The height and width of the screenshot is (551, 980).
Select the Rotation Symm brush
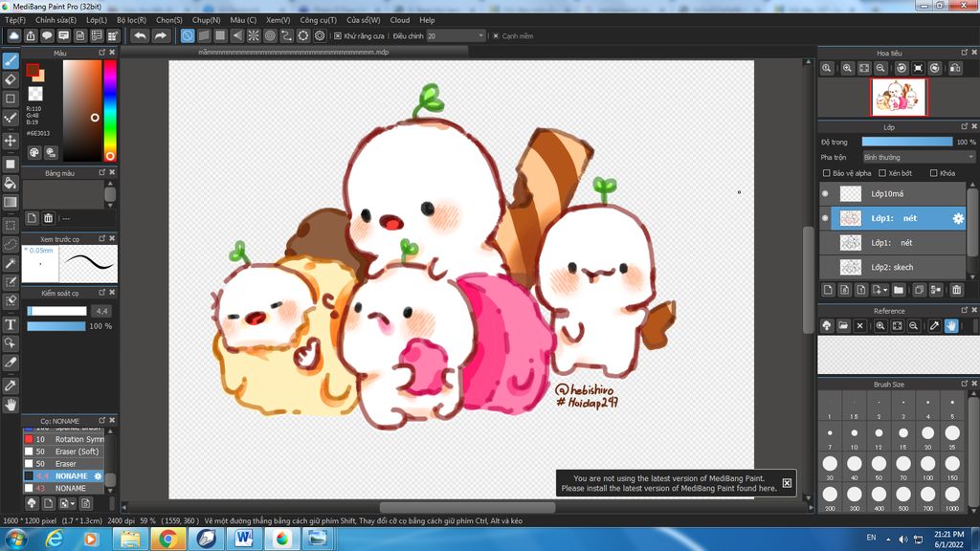pos(64,439)
